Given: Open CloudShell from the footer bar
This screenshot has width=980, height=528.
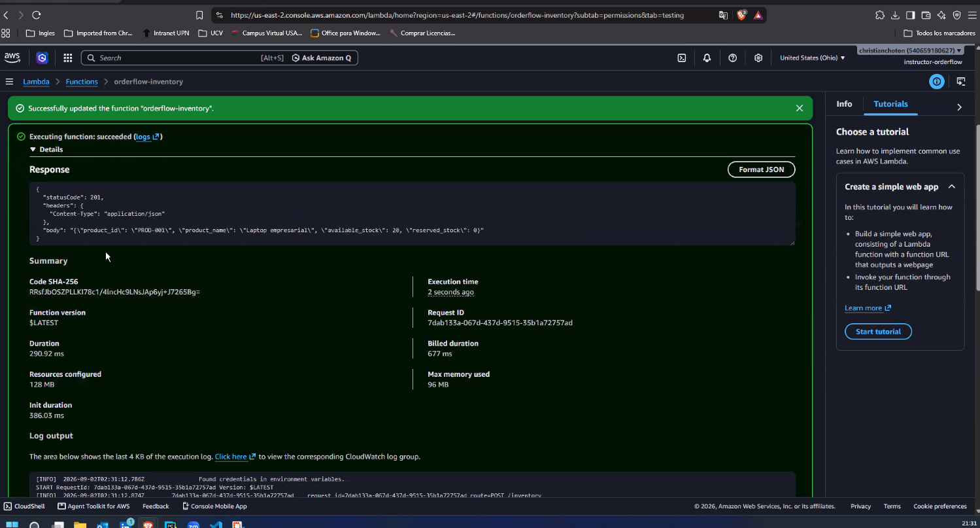Looking at the screenshot, I should 24,506.
